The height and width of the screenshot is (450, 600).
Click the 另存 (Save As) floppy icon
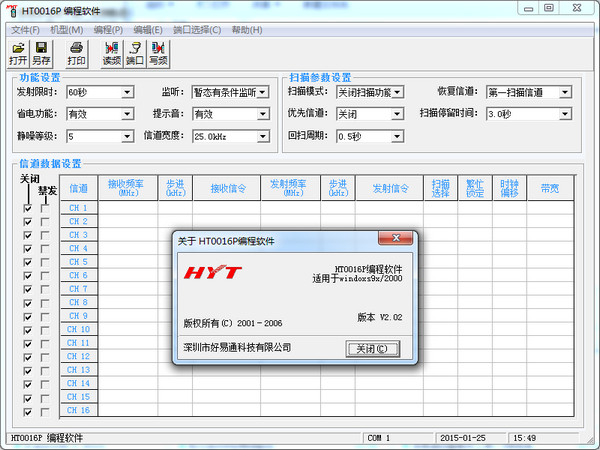pos(41,53)
